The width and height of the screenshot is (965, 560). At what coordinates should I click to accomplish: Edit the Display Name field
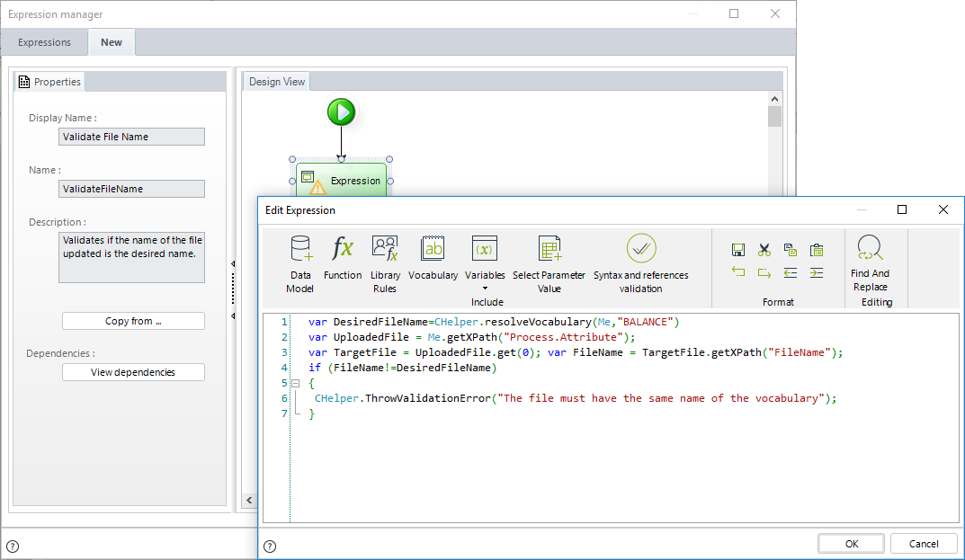point(131,137)
